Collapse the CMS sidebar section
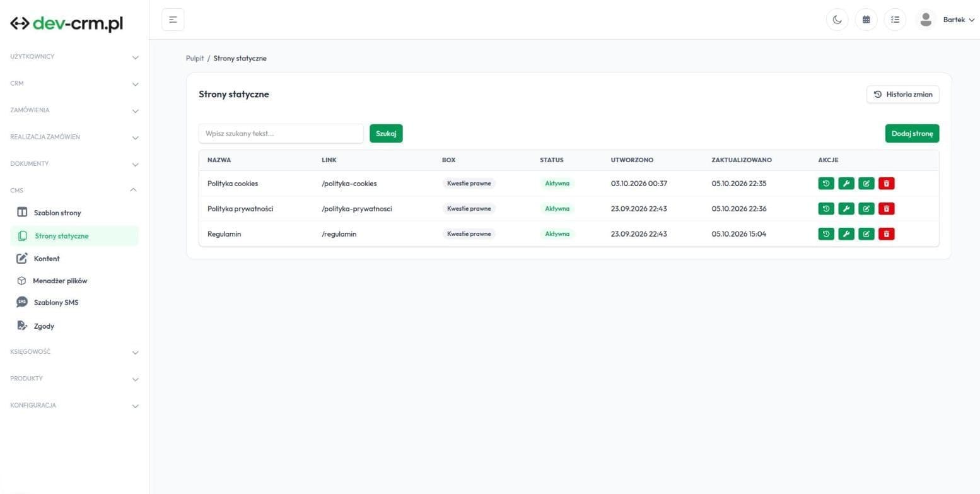Viewport: 980px width, 494px height. pos(74,190)
